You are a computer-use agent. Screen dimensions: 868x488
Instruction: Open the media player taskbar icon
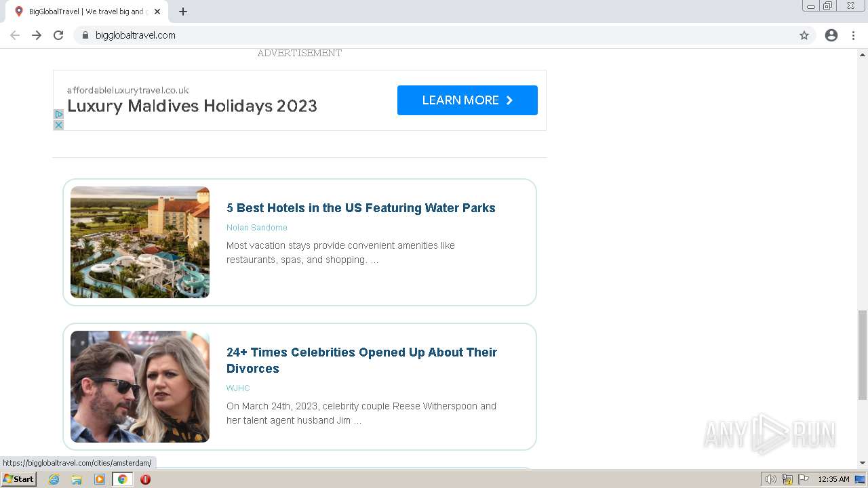tap(100, 479)
